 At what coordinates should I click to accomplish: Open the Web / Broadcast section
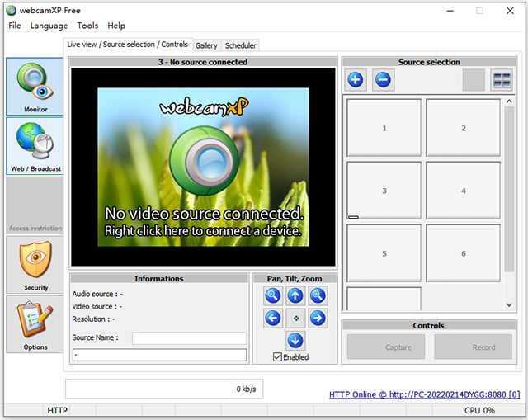point(35,146)
